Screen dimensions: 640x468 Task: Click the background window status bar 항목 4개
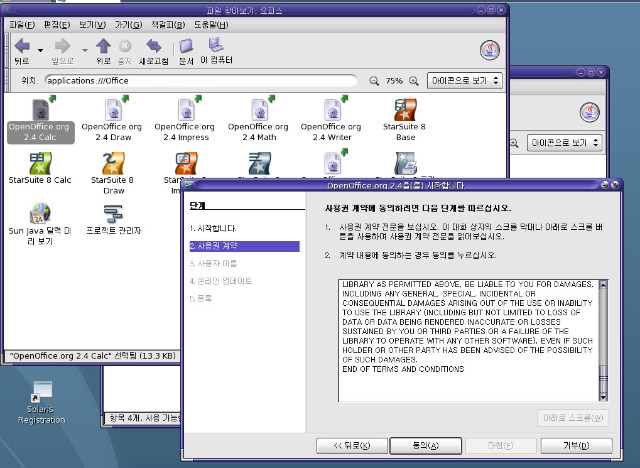coord(144,418)
